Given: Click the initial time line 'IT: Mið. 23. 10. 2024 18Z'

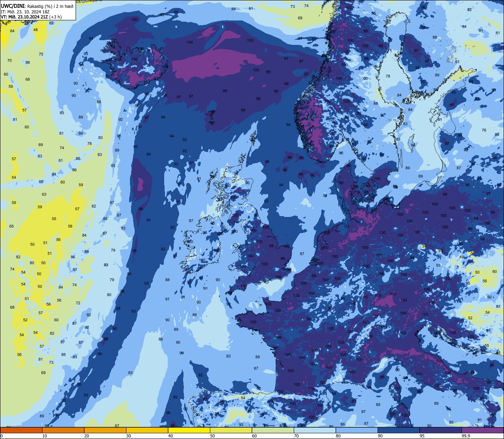Looking at the screenshot, I should click(x=25, y=11).
